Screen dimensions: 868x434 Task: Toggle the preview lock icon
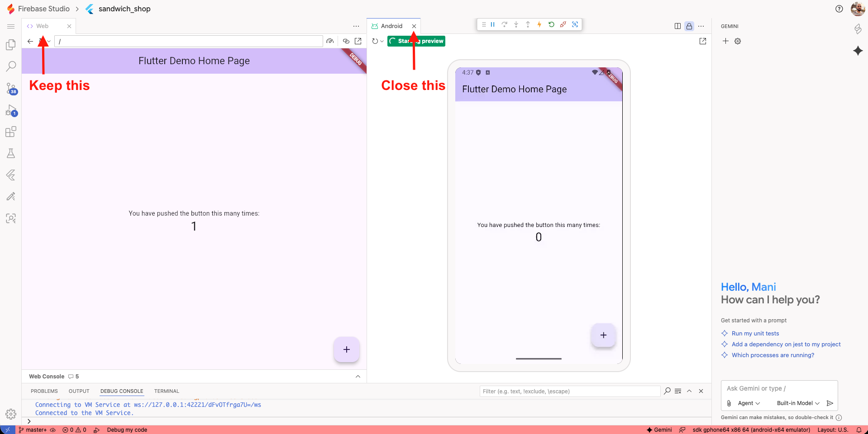coord(689,26)
